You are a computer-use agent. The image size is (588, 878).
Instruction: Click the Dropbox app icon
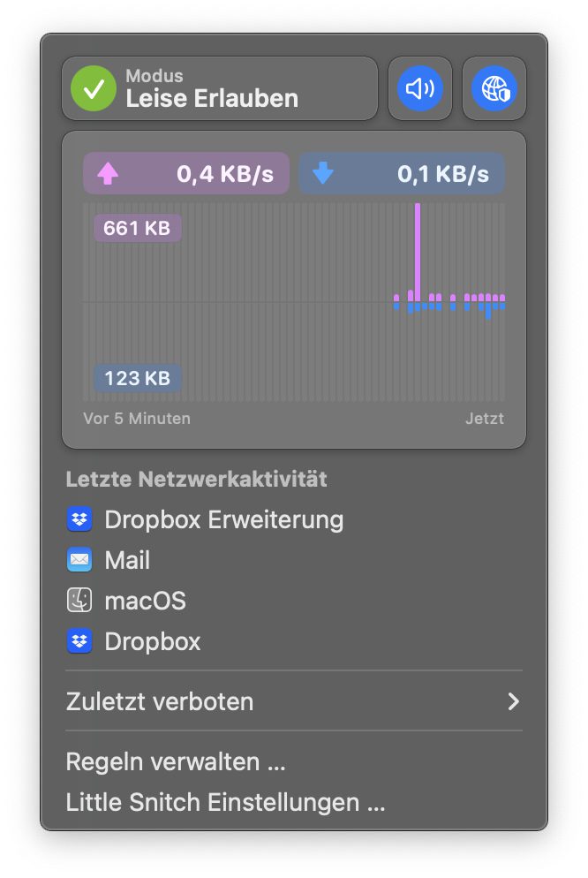click(x=79, y=641)
